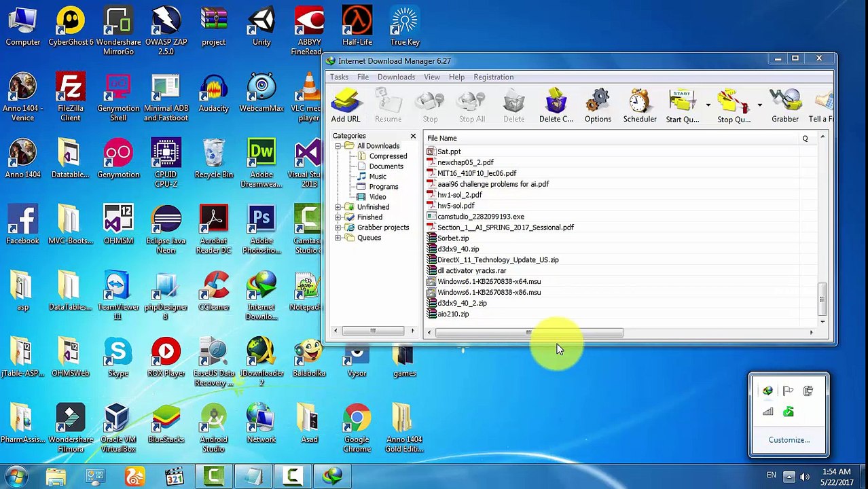Click the Delete trash can icon
The image size is (868, 489).
point(513,105)
